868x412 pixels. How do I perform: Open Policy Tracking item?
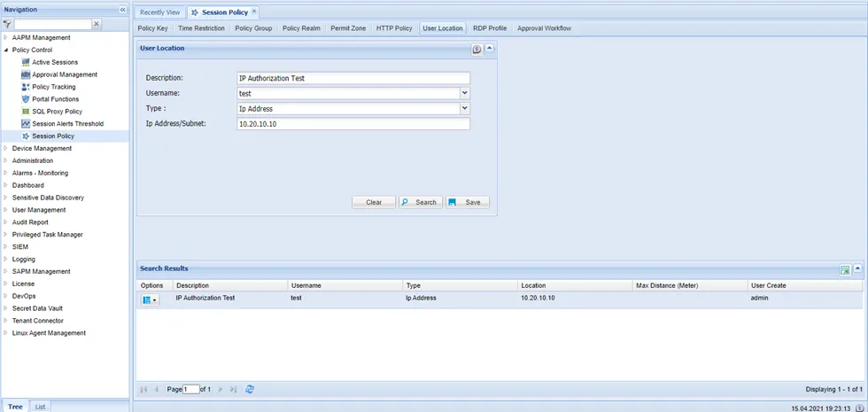point(54,87)
